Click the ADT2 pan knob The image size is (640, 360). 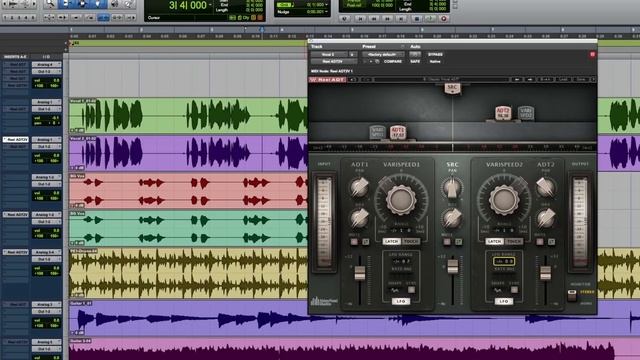click(x=546, y=187)
